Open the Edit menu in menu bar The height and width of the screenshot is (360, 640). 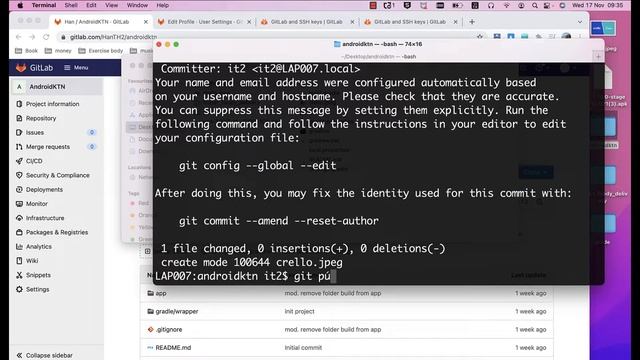(x=91, y=5)
